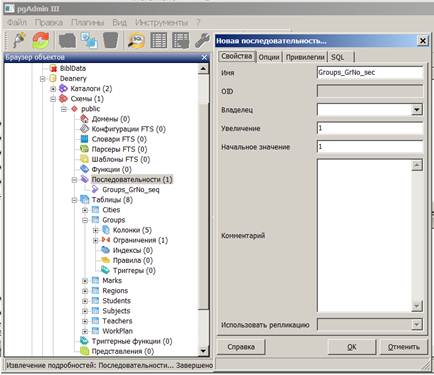This screenshot has height=375, width=434.
Task: Click the Начальное значение input field
Action: (x=370, y=147)
